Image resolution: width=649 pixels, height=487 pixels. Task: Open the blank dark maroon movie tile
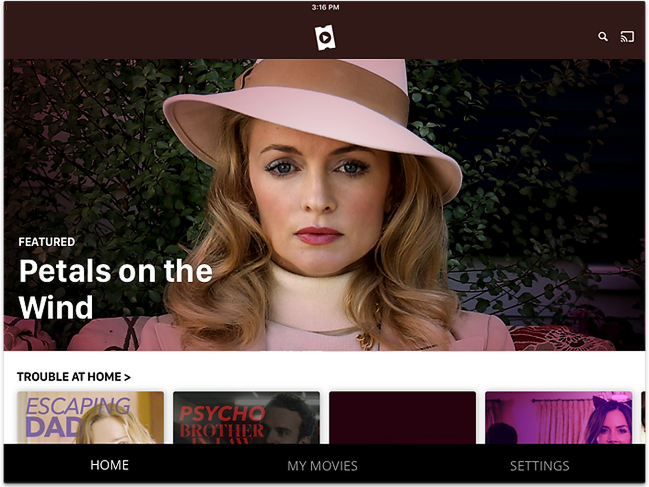tap(402, 417)
